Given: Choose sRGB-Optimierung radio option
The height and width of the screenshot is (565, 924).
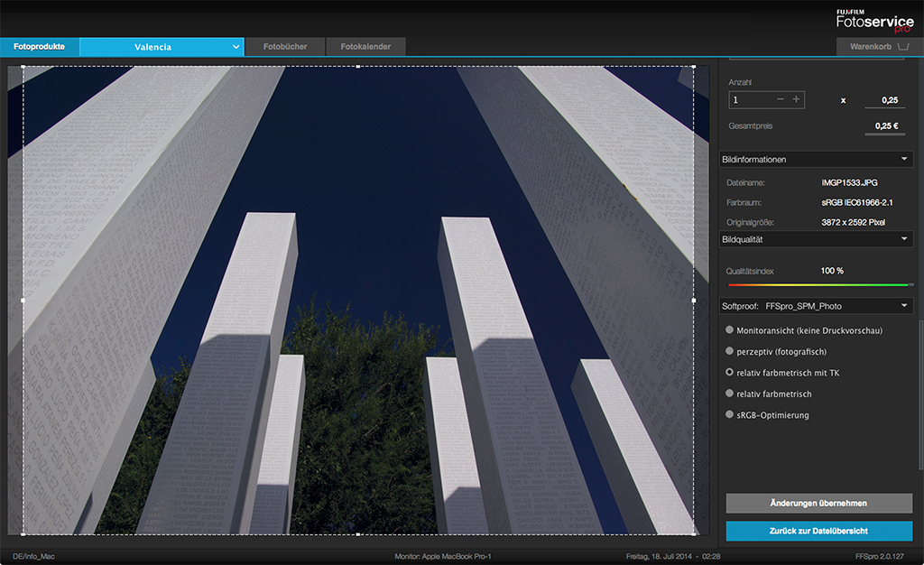Looking at the screenshot, I should [x=730, y=415].
